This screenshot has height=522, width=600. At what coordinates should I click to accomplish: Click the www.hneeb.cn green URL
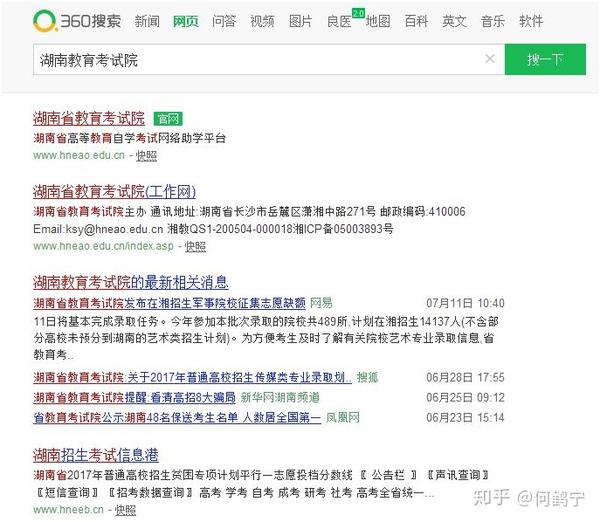68,510
